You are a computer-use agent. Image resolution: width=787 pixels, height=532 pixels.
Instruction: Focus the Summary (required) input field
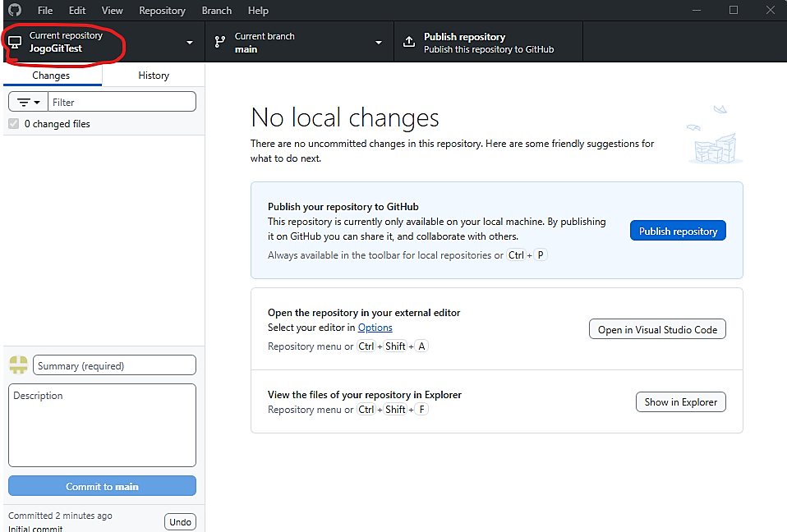pyautogui.click(x=114, y=365)
